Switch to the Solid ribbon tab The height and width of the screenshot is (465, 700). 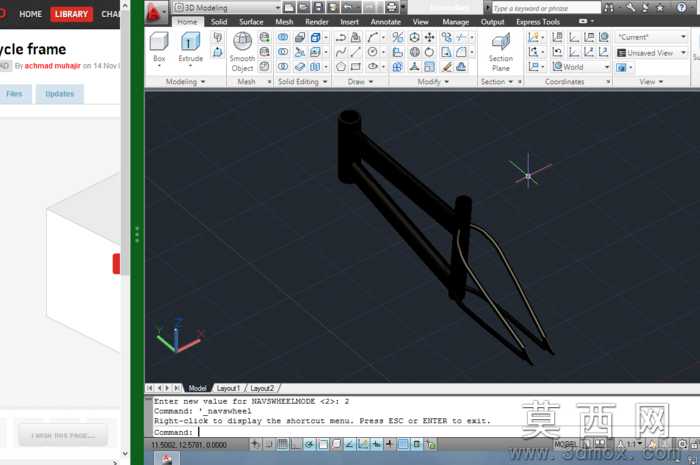coord(219,22)
